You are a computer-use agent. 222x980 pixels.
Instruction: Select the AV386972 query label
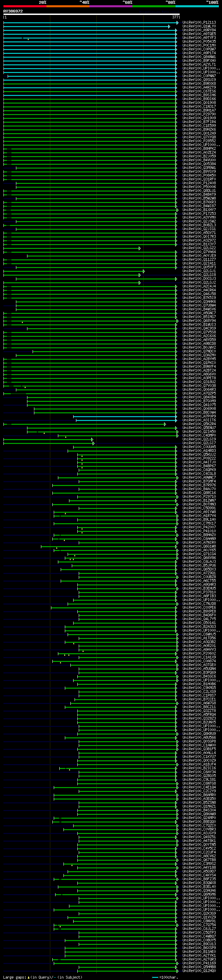(x=13, y=11)
